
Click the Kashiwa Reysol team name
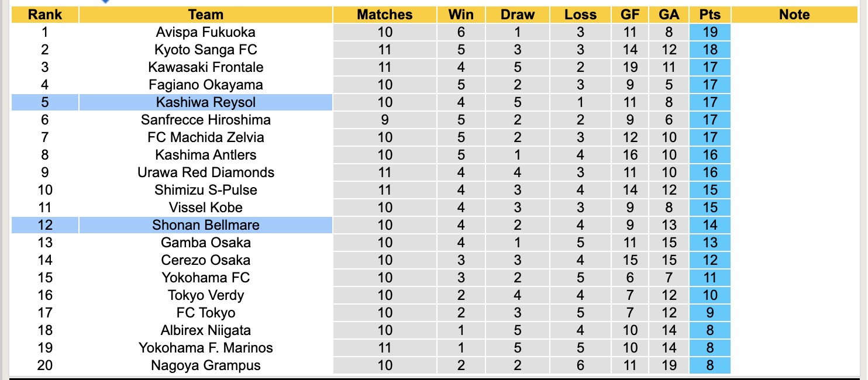206,102
